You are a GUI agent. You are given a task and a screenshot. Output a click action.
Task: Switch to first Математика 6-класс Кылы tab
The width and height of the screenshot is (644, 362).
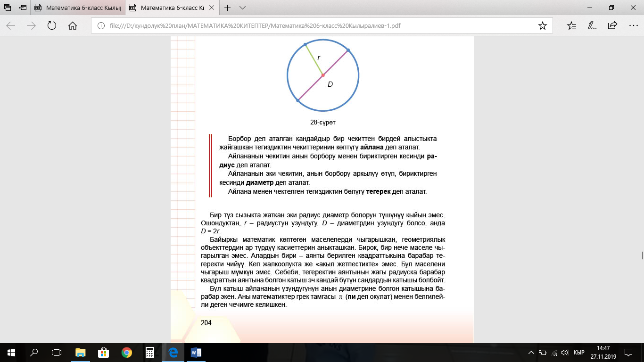point(78,8)
